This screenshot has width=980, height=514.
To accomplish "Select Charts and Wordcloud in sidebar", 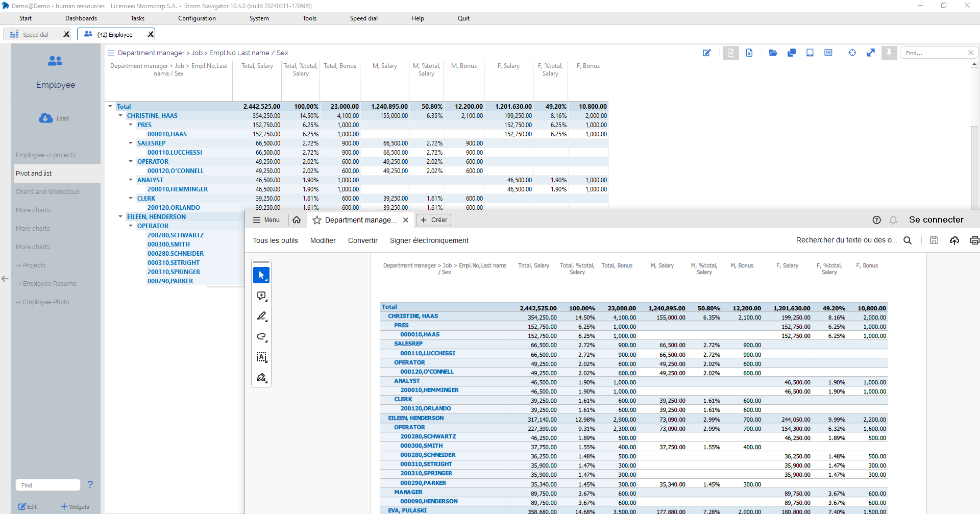I will [47, 191].
